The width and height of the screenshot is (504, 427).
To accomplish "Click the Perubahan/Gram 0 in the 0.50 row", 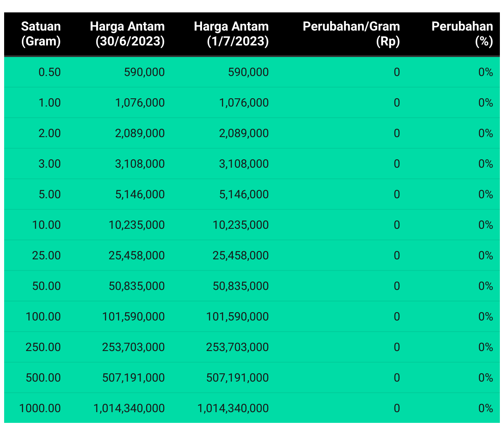I will (x=397, y=72).
